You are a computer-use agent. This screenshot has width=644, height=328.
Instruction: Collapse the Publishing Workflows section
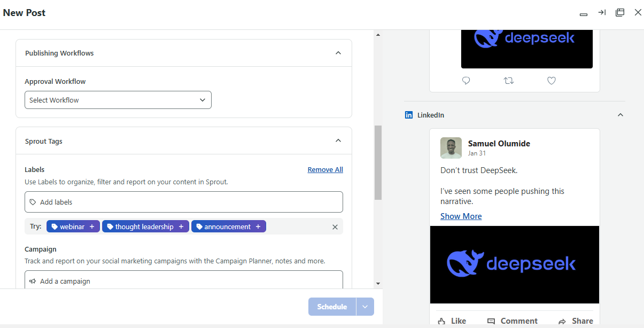pyautogui.click(x=338, y=53)
